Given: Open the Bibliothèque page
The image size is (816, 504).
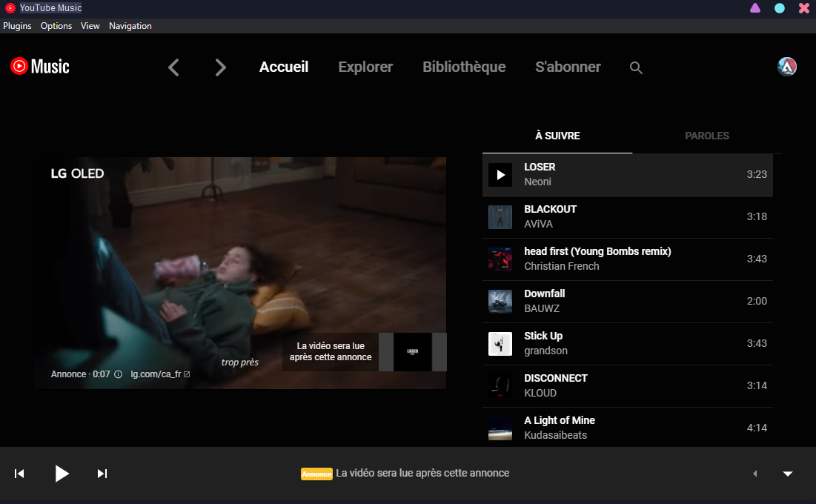Looking at the screenshot, I should 464,67.
